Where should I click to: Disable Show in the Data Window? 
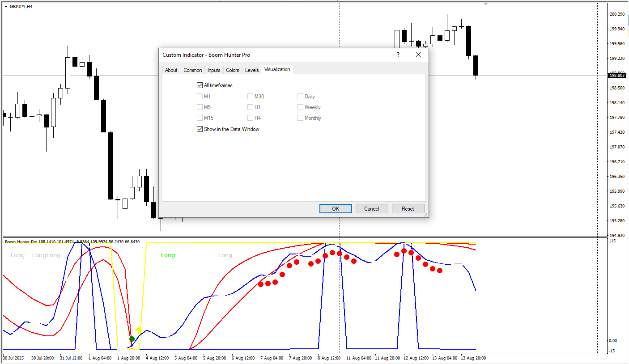pos(200,129)
